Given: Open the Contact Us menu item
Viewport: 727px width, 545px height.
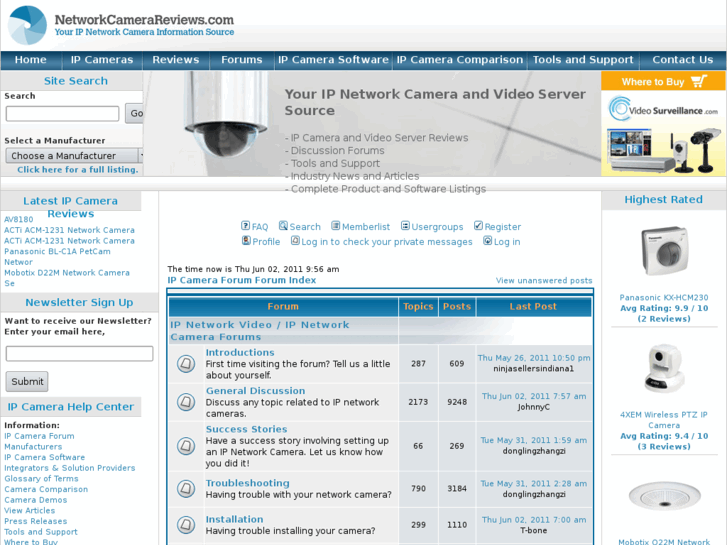Looking at the screenshot, I should coord(682,60).
